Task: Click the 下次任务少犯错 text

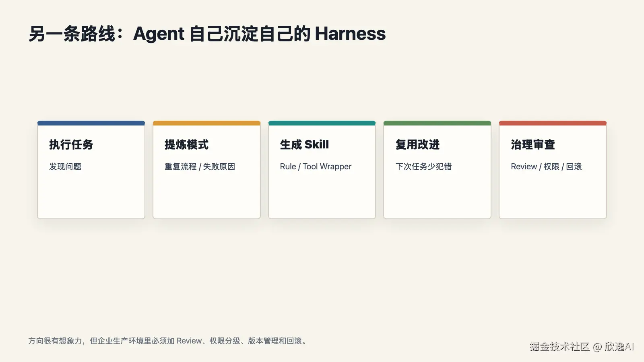Action: [423, 167]
